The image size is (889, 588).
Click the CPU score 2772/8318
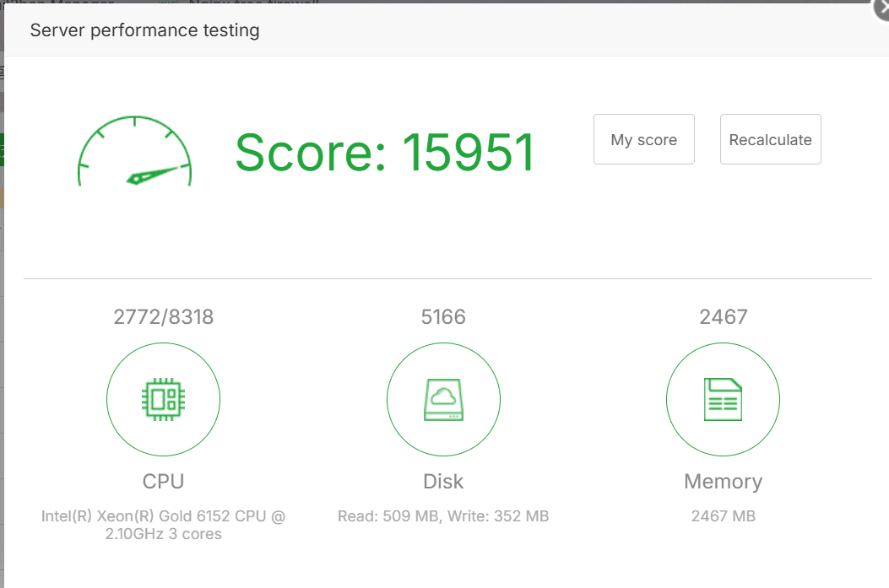point(163,317)
